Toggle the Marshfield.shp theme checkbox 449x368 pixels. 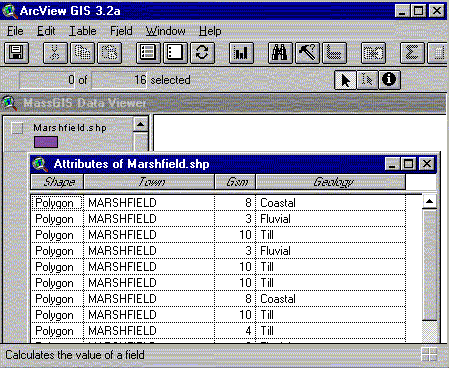coord(17,128)
